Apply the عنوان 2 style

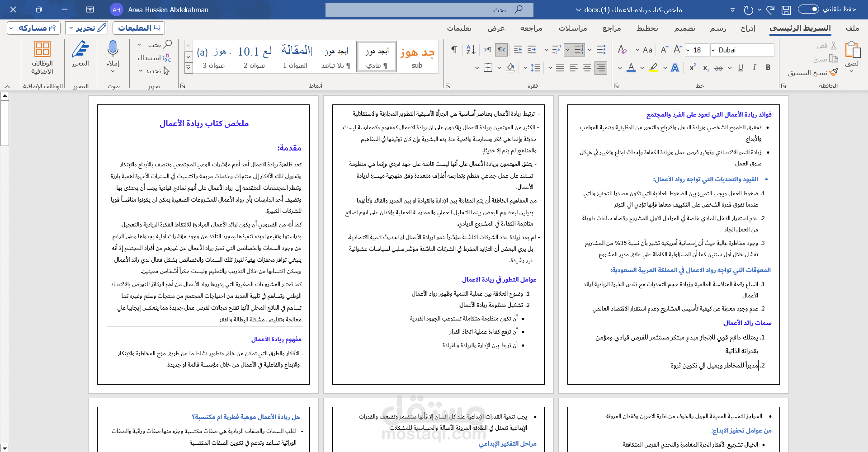tap(255, 57)
